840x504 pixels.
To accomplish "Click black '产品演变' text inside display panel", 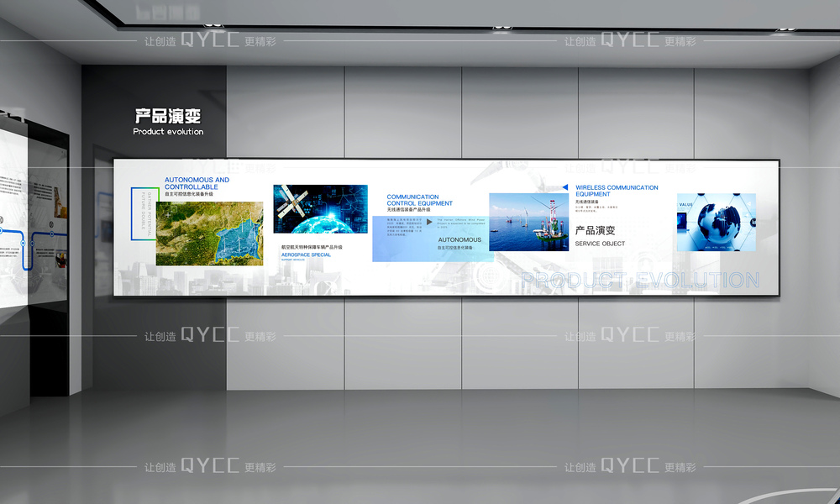I will 595,230.
